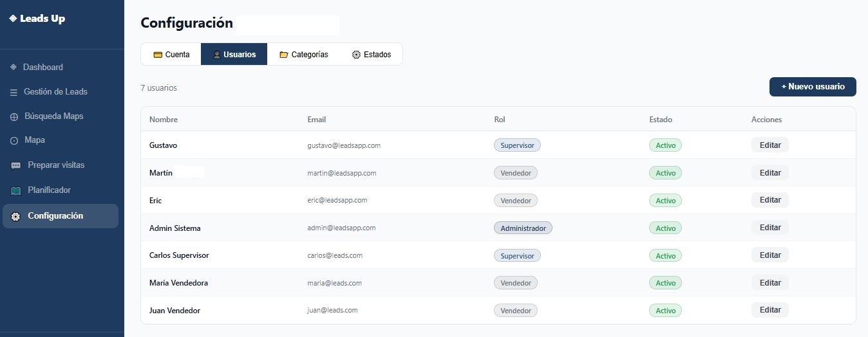This screenshot has height=337, width=868.
Task: Click the card icon on Cuenta tab
Action: pyautogui.click(x=158, y=55)
